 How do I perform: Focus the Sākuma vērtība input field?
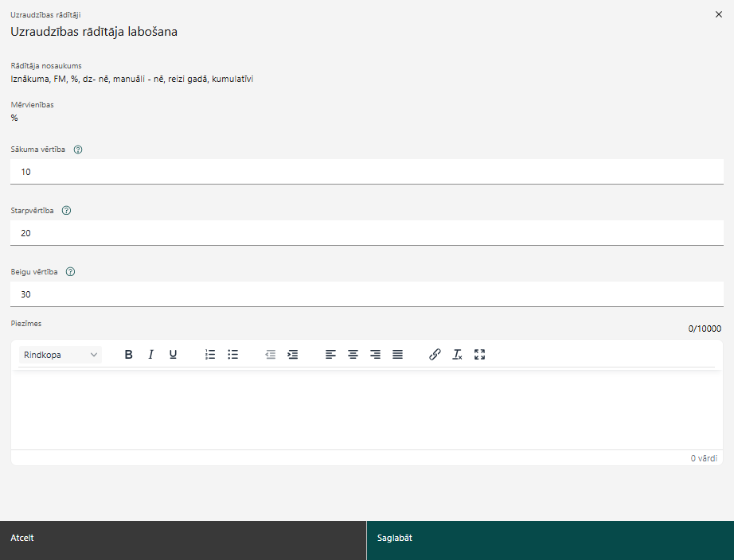click(367, 172)
